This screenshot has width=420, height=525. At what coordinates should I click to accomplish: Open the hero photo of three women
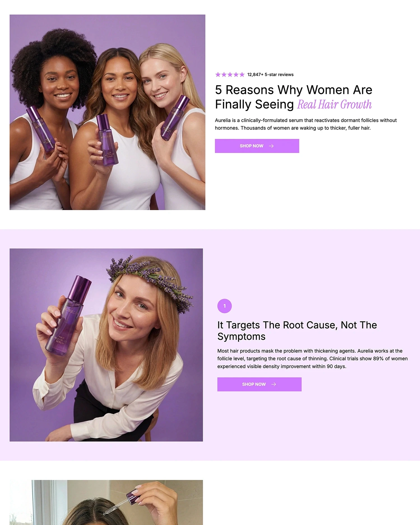click(x=107, y=112)
